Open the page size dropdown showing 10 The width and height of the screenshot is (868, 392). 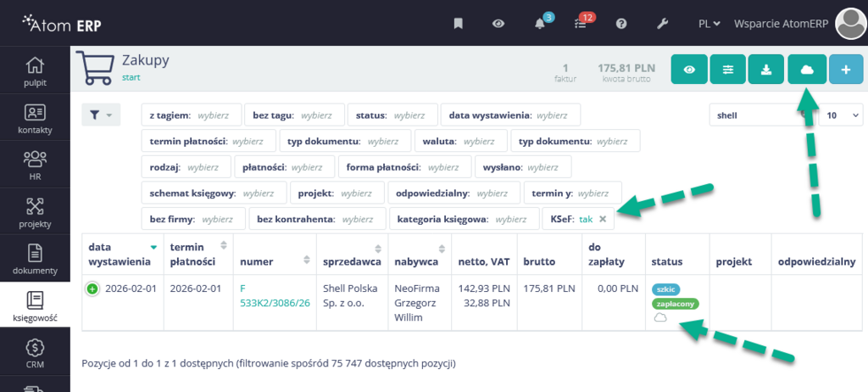click(x=839, y=115)
